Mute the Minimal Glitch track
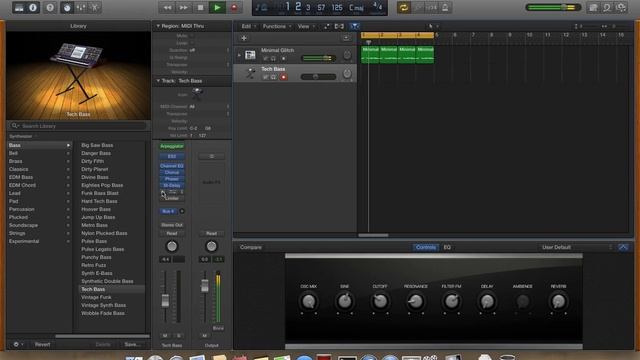The height and width of the screenshot is (360, 640). tap(265, 58)
